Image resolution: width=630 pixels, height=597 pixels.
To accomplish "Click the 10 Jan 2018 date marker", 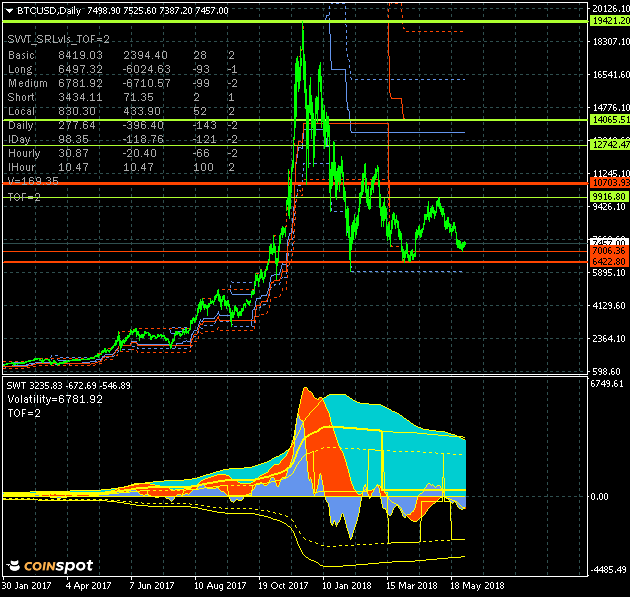I will [x=345, y=586].
